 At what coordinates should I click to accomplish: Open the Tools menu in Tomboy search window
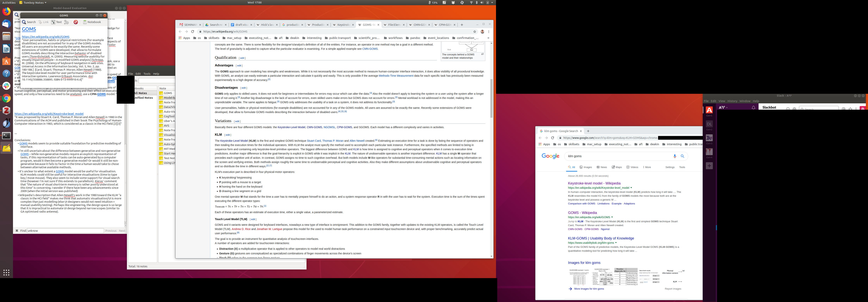tap(147, 74)
